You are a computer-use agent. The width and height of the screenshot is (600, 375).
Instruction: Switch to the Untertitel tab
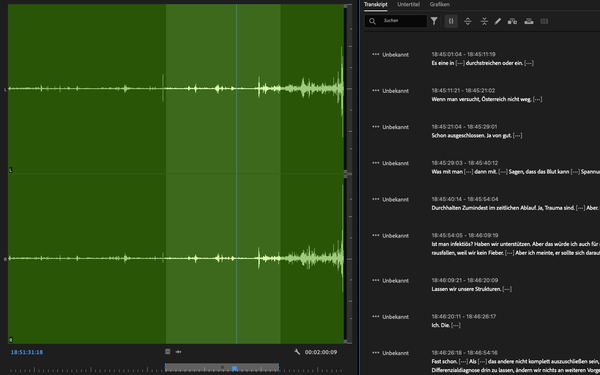click(408, 5)
